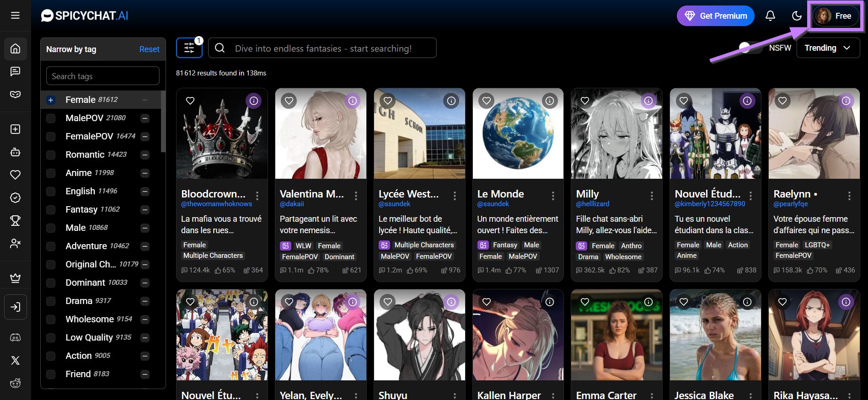Check the Wholesome tag checkbox
Image resolution: width=868 pixels, height=400 pixels.
coord(51,319)
